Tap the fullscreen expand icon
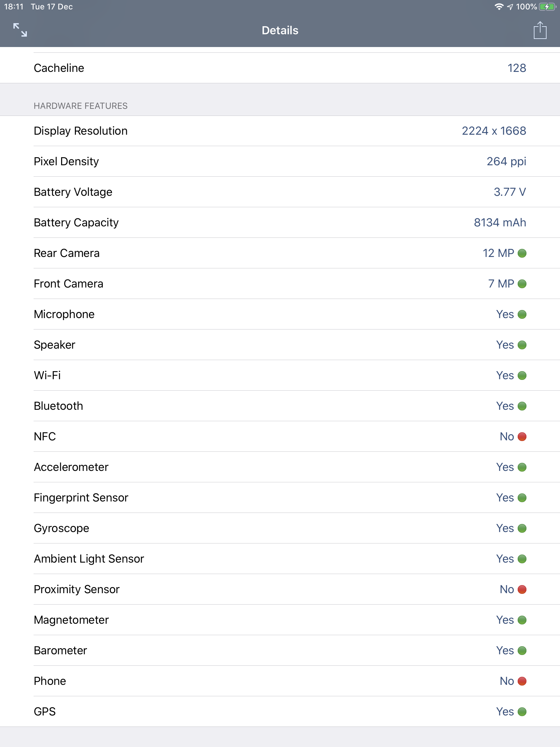The width and height of the screenshot is (560, 747). (20, 30)
